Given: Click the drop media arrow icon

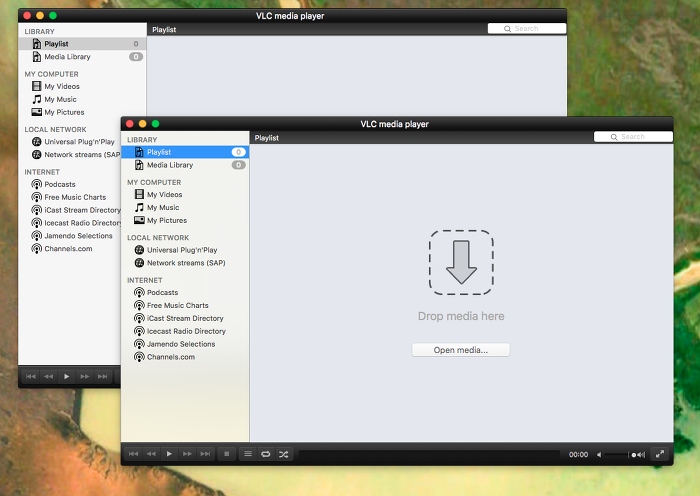Looking at the screenshot, I should [461, 263].
